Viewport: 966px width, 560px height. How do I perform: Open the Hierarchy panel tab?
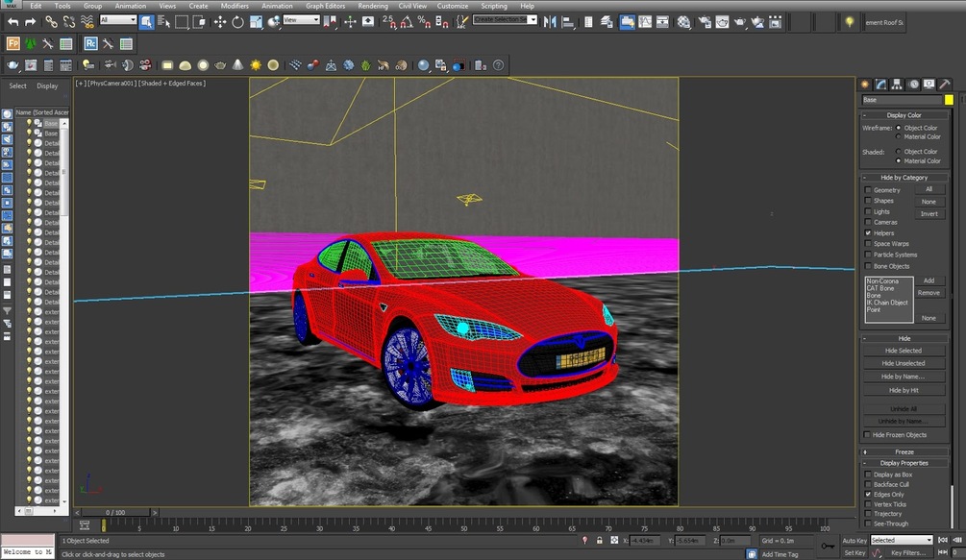tap(897, 85)
